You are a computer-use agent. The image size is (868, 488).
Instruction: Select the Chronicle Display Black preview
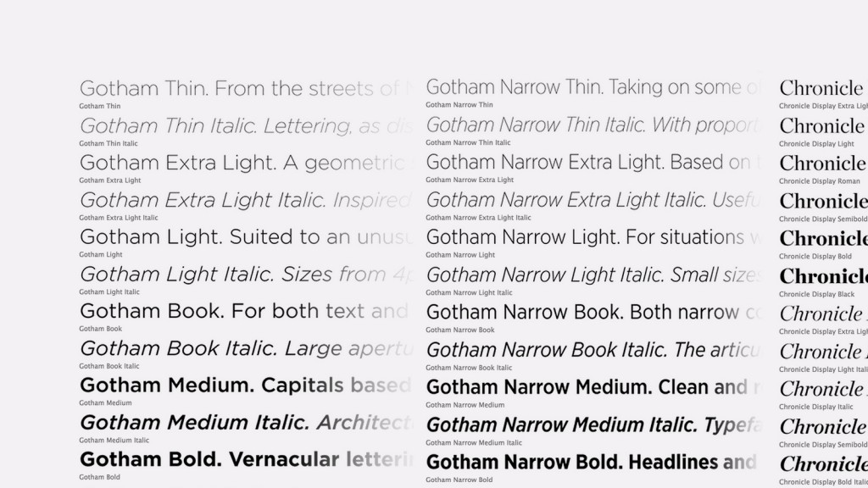(823, 277)
